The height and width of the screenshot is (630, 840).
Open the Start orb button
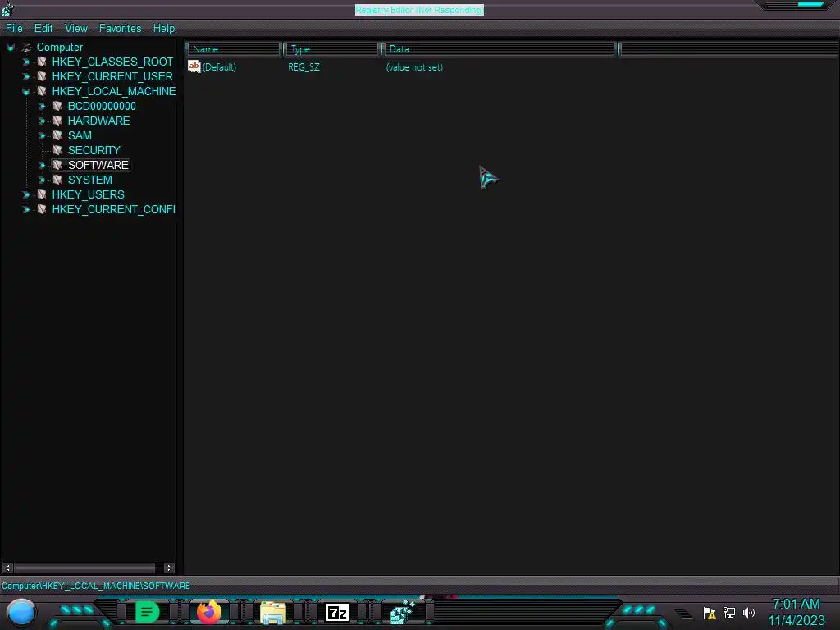click(x=21, y=613)
